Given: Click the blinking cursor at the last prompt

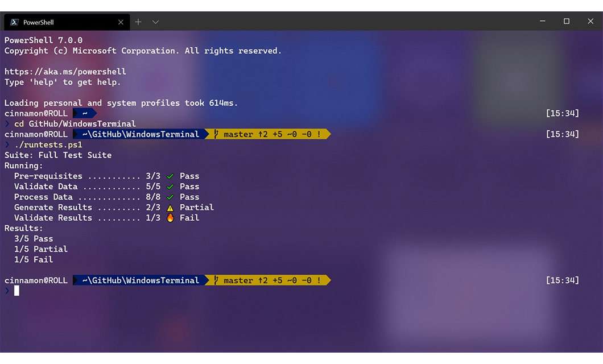Looking at the screenshot, I should [x=17, y=291].
